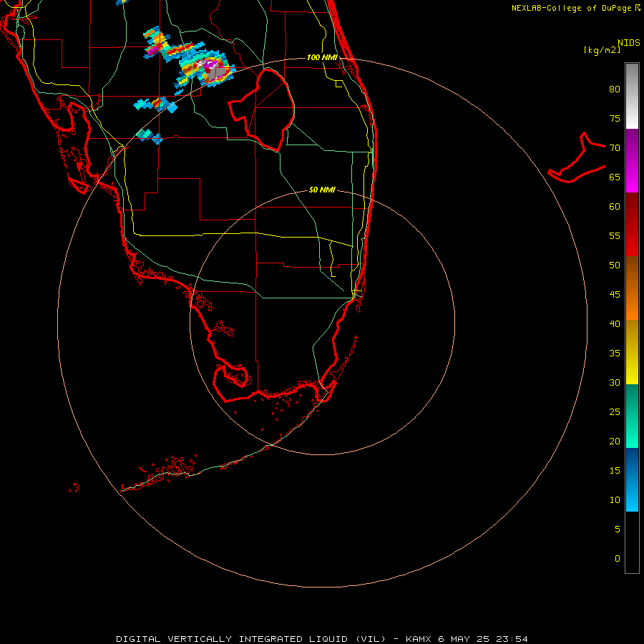Click the 10 value on the color scale

615,500
